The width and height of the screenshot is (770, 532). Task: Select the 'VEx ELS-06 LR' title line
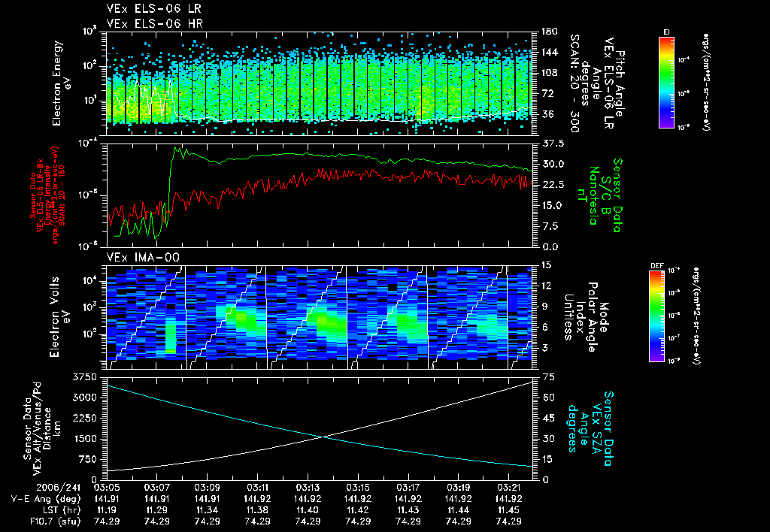pyautogui.click(x=153, y=9)
